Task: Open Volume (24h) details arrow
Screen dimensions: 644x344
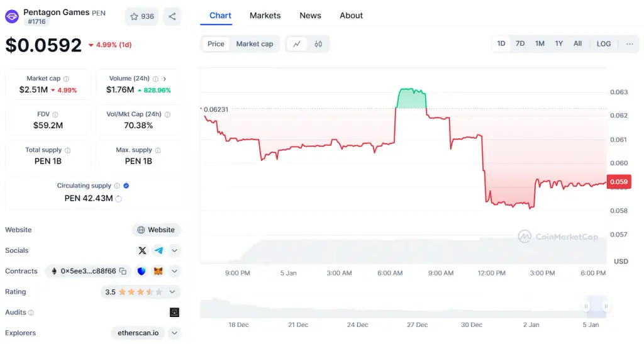Action: pos(165,79)
